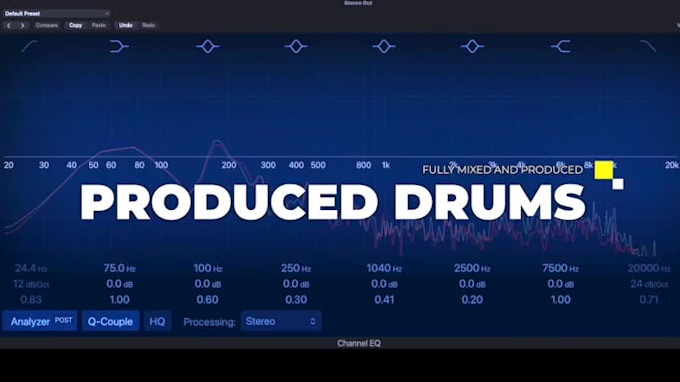Select the 1040 Hz frequency value

pyautogui.click(x=384, y=268)
